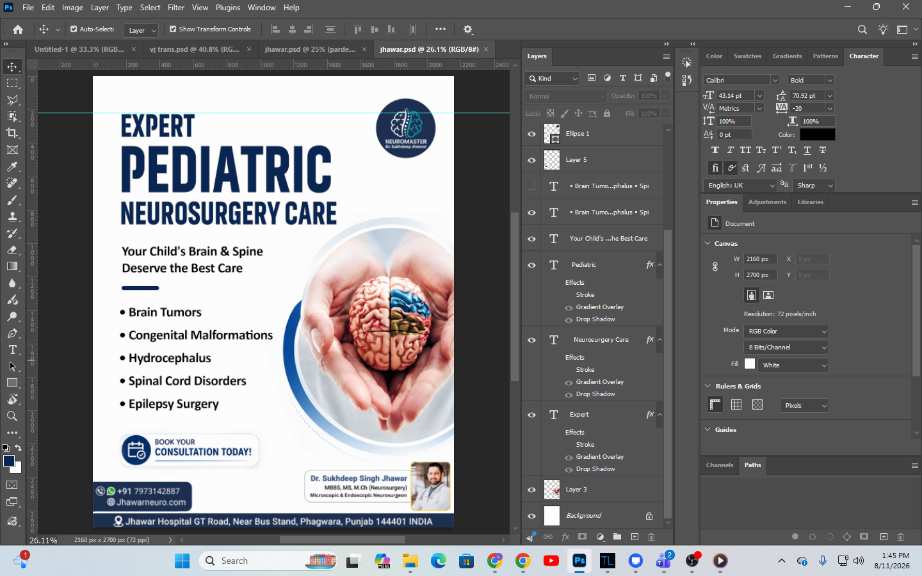Select the Zoom tool in toolbar
The image size is (922, 576).
(x=12, y=416)
